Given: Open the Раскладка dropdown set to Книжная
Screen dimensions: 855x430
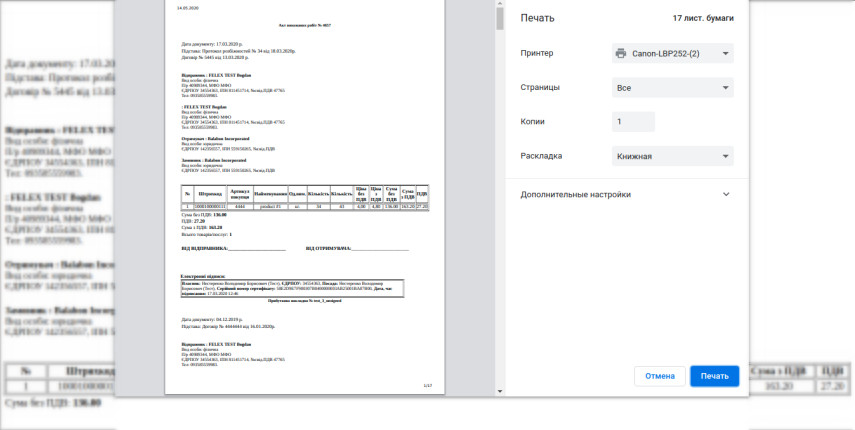Looking at the screenshot, I should [x=672, y=156].
